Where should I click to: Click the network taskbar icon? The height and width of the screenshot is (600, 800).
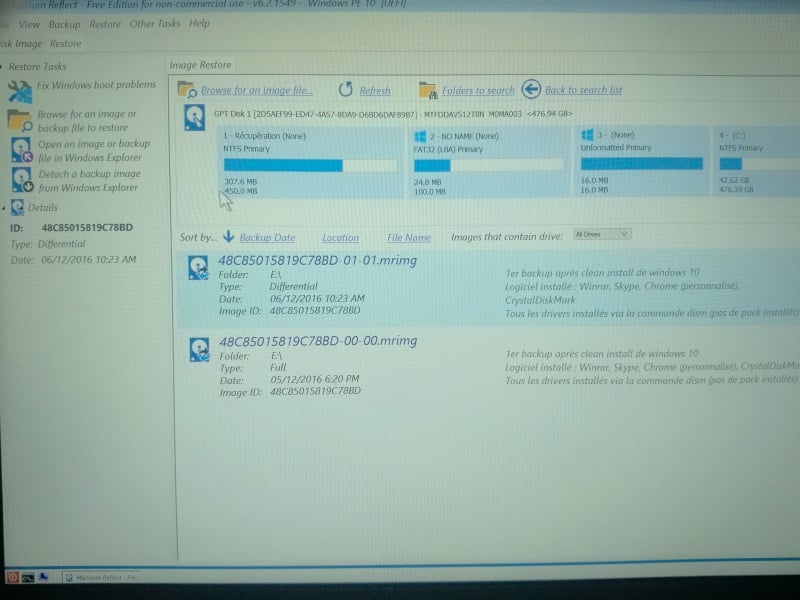point(44,577)
